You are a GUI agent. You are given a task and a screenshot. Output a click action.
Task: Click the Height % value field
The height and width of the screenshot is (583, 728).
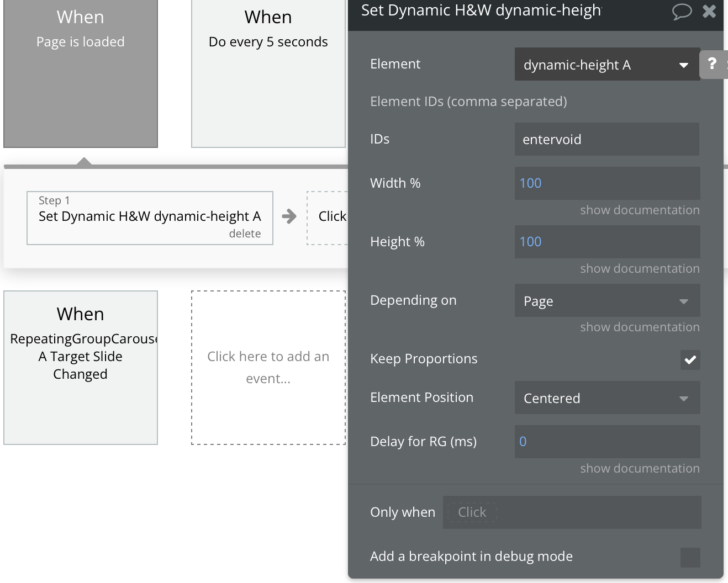[606, 242]
